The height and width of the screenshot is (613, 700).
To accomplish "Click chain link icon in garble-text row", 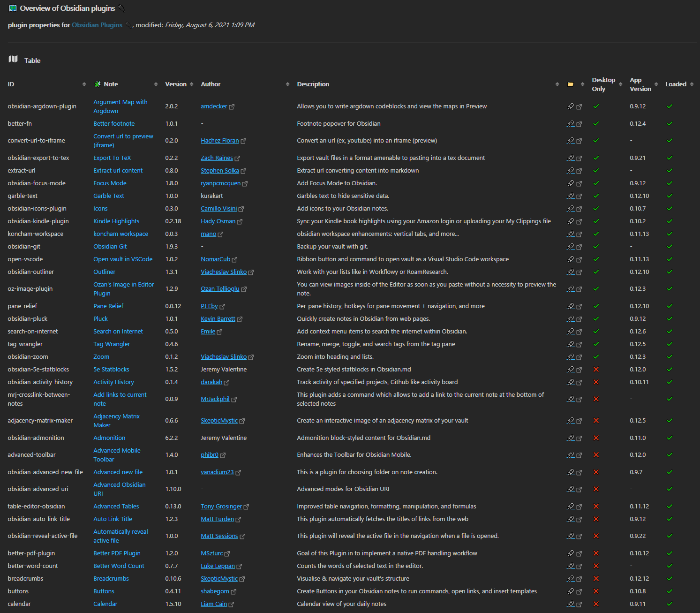I will [571, 196].
